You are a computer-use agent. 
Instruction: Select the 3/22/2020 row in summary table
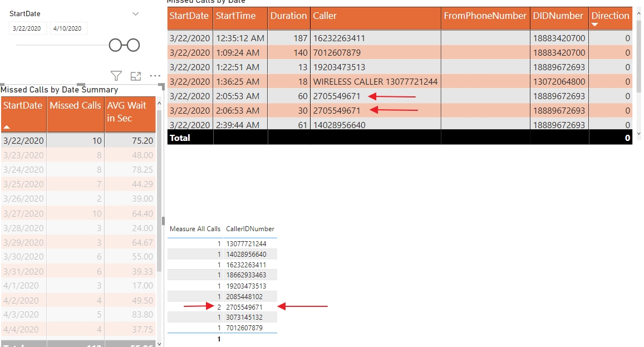(78, 140)
